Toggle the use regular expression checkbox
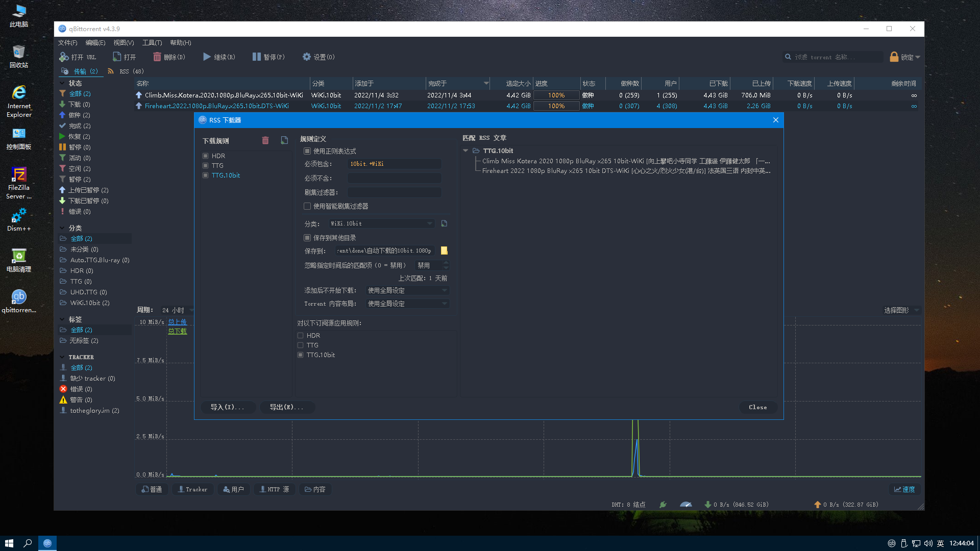980x551 pixels. coord(307,151)
